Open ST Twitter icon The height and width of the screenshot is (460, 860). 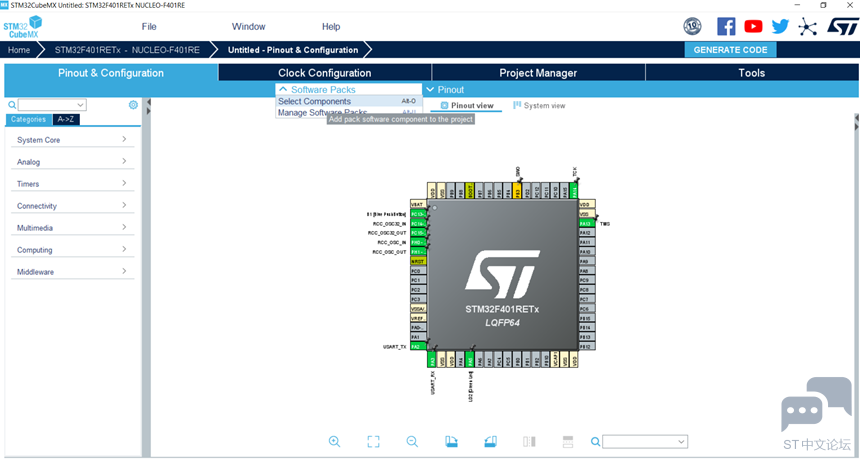[780, 26]
